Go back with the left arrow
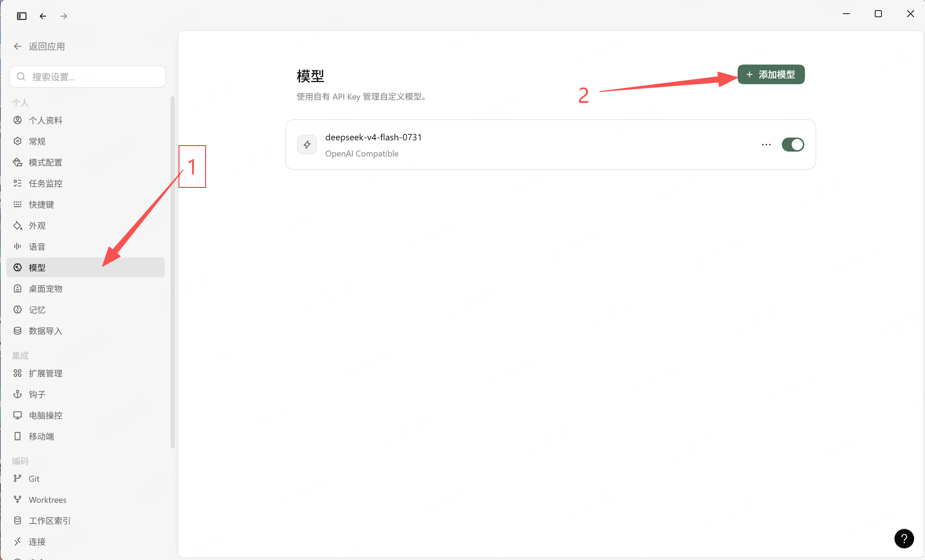 [43, 16]
